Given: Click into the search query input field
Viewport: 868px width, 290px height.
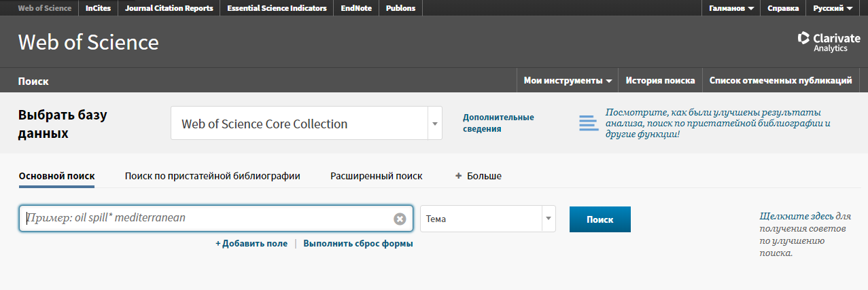Looking at the screenshot, I should coord(204,219).
